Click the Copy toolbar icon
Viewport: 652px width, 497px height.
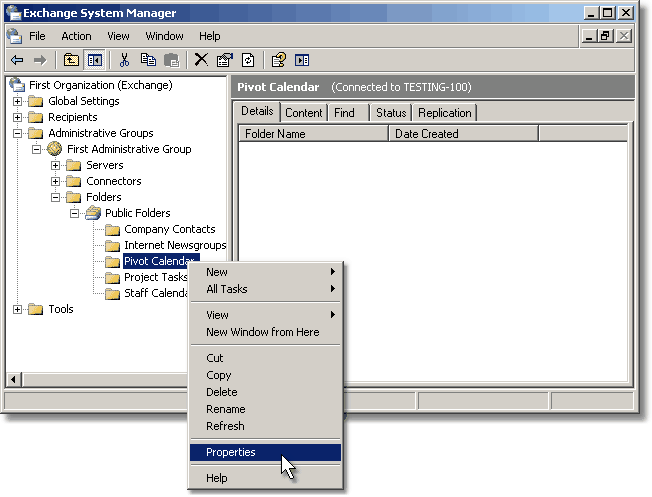pos(148,60)
